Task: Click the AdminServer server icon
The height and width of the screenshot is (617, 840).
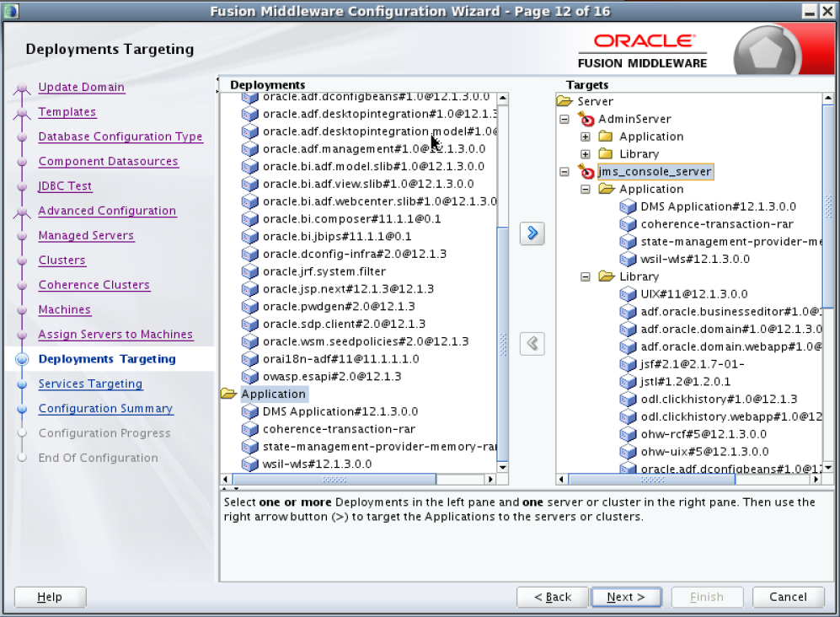Action: coord(586,119)
